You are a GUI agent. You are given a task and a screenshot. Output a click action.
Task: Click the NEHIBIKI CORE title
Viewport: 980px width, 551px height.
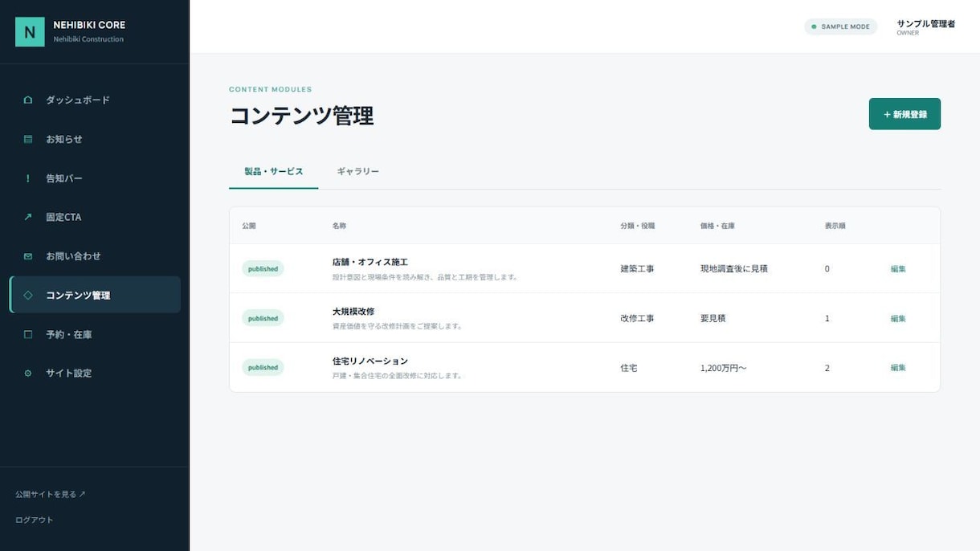(89, 25)
